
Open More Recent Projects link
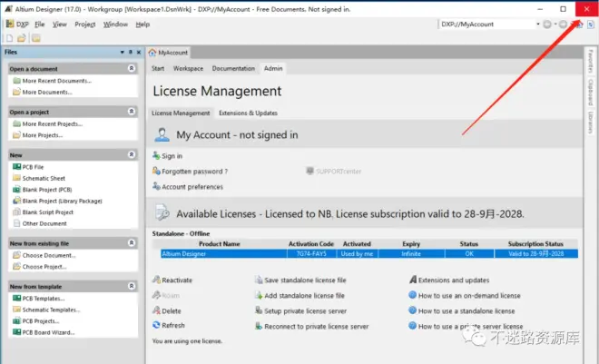[x=53, y=123]
